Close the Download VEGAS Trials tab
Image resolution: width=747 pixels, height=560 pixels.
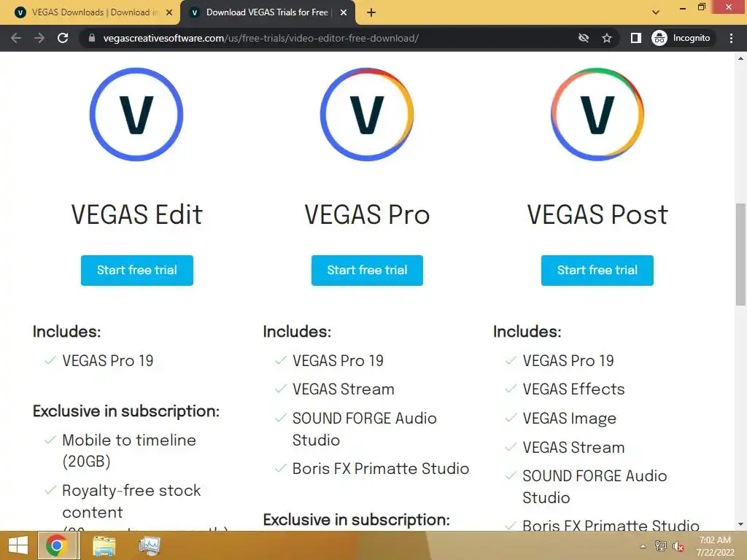point(344,13)
